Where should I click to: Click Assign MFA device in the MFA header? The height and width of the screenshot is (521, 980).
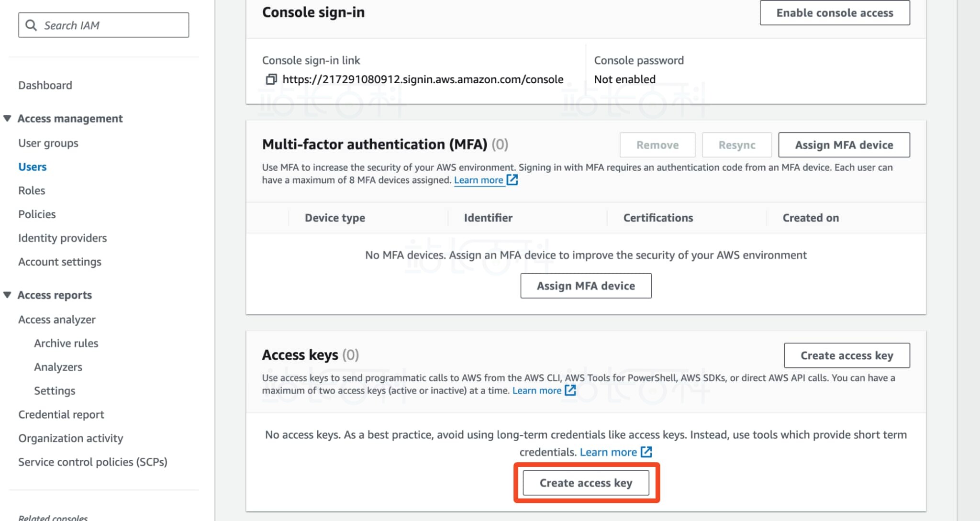pos(844,145)
